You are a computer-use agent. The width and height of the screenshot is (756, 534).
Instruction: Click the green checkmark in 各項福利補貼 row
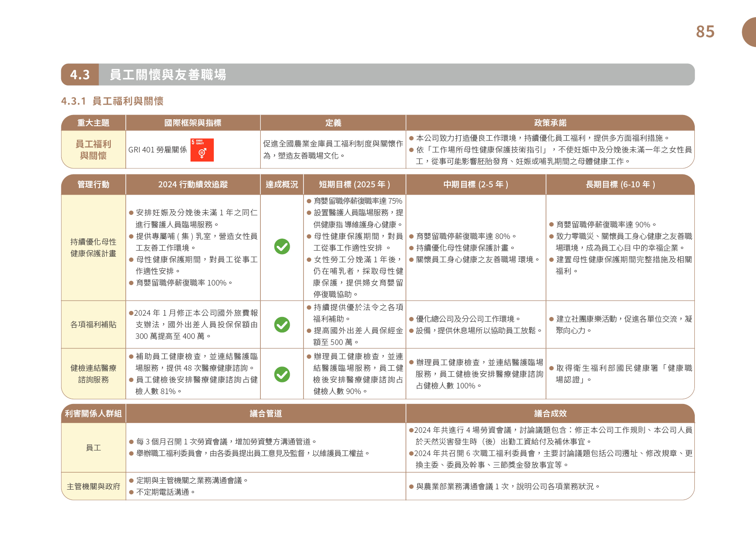[282, 325]
